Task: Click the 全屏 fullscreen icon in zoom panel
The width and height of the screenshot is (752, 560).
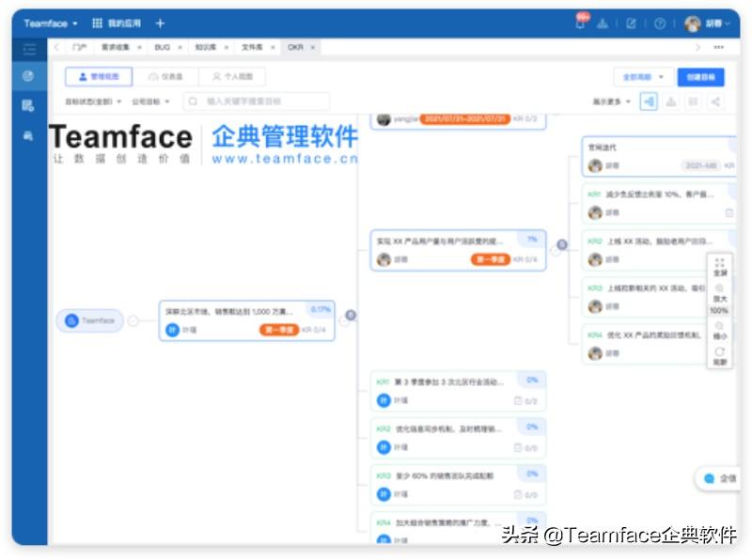Action: click(x=719, y=263)
